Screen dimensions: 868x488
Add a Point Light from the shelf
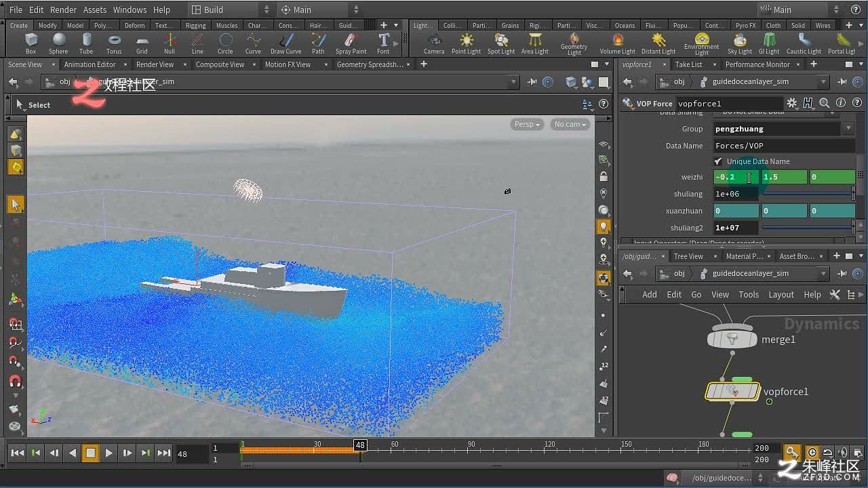[x=466, y=43]
